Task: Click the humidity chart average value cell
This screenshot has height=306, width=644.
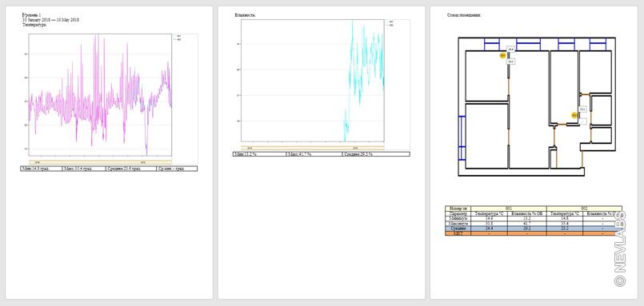Action: [x=376, y=154]
